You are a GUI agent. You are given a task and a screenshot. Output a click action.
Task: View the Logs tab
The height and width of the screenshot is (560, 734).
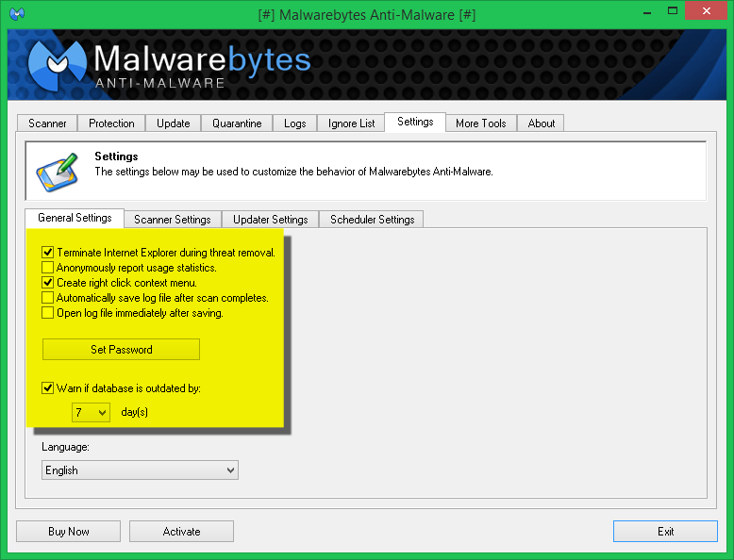point(295,124)
